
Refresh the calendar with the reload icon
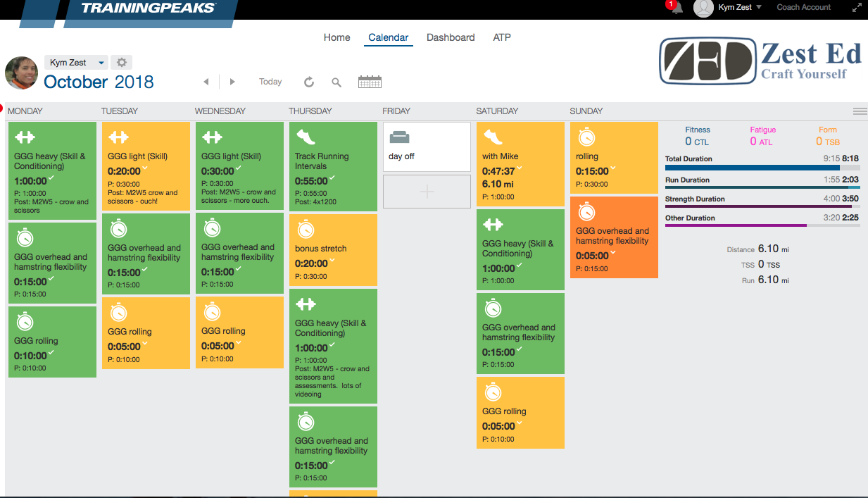coord(308,82)
